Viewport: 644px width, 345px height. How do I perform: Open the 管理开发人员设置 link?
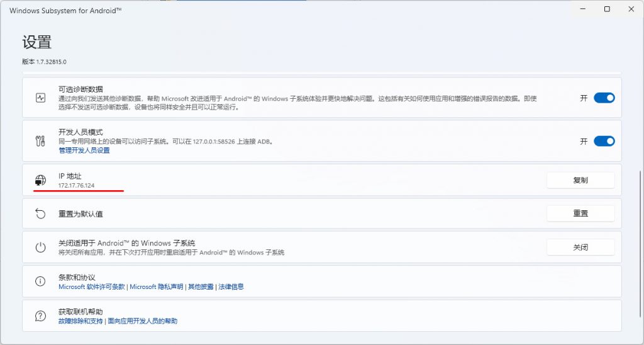point(84,150)
